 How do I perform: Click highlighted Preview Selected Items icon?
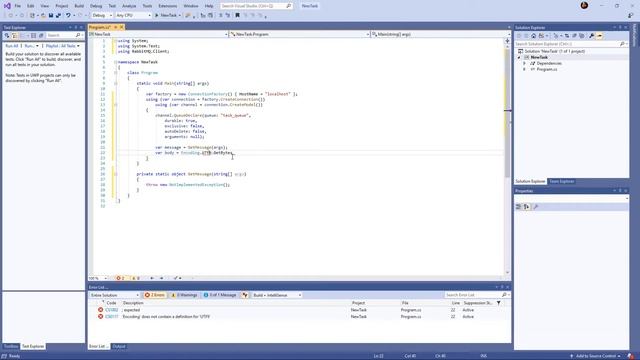point(600,36)
